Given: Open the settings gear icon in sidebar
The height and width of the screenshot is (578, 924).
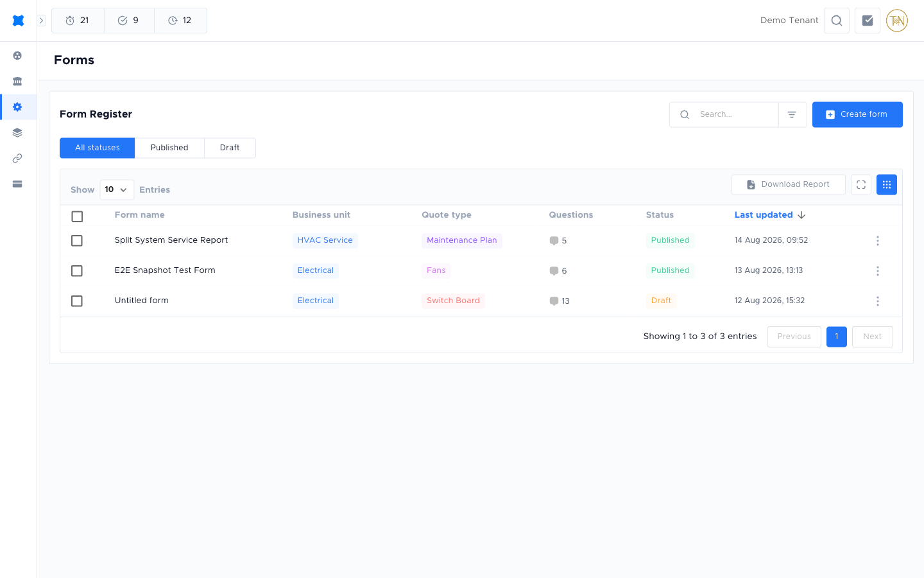Looking at the screenshot, I should point(17,107).
